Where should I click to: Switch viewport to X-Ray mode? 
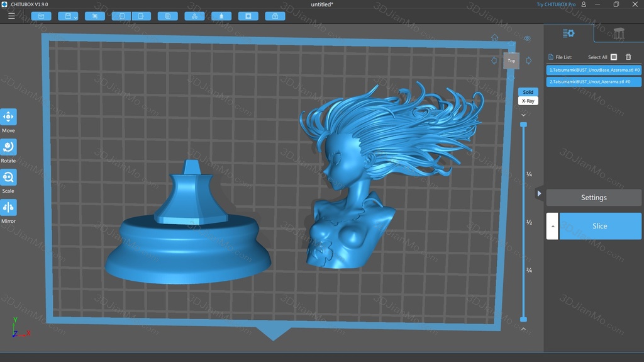point(528,101)
